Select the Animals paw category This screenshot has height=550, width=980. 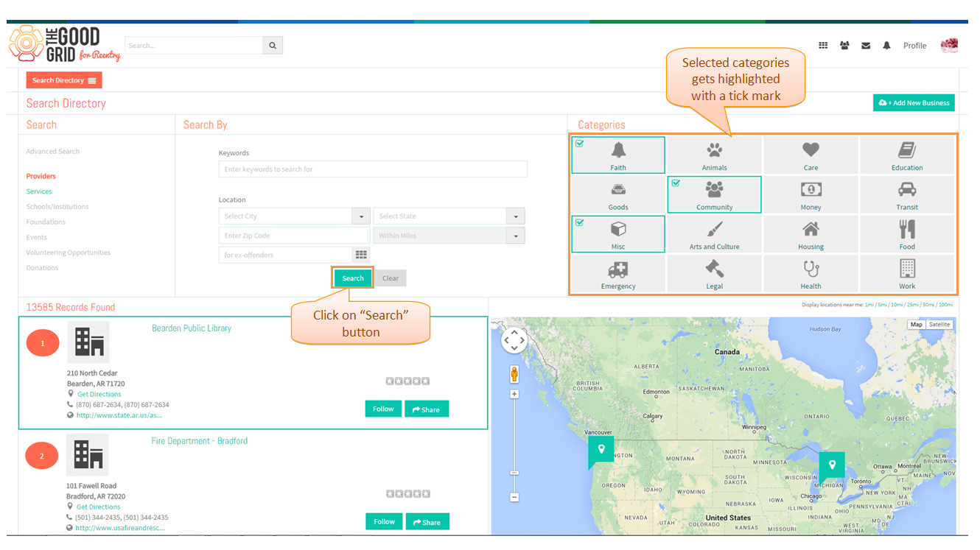pos(714,155)
